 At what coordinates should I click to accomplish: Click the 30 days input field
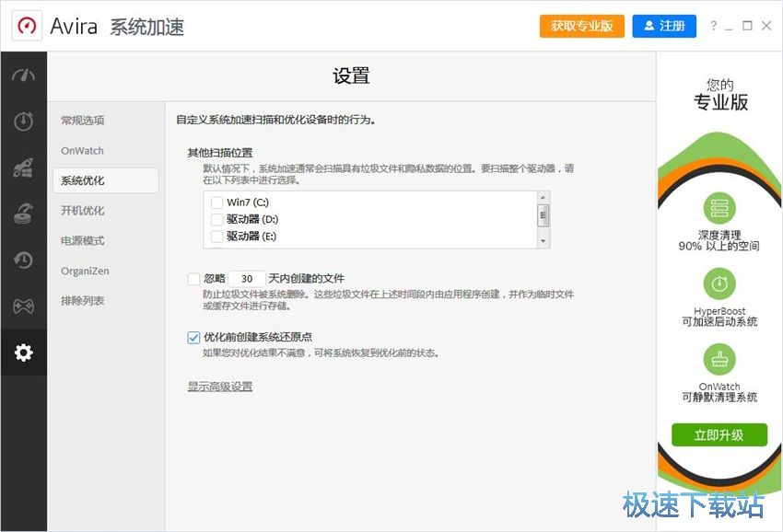pyautogui.click(x=247, y=279)
